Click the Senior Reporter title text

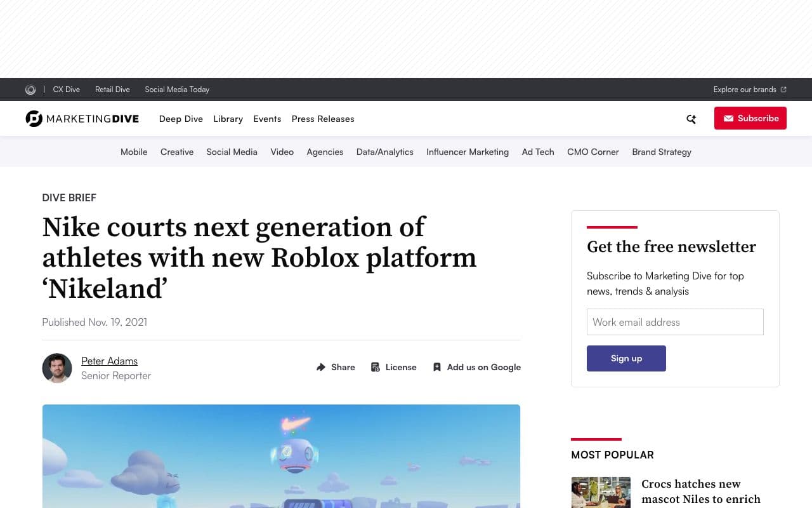[x=116, y=375]
